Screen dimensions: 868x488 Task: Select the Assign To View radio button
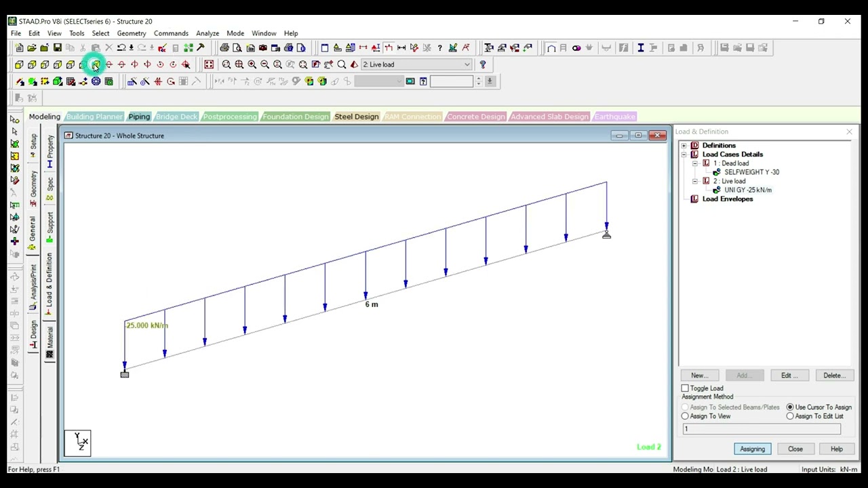(x=685, y=416)
